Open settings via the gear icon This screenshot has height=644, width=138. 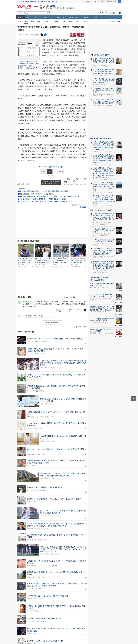(x=120, y=13)
